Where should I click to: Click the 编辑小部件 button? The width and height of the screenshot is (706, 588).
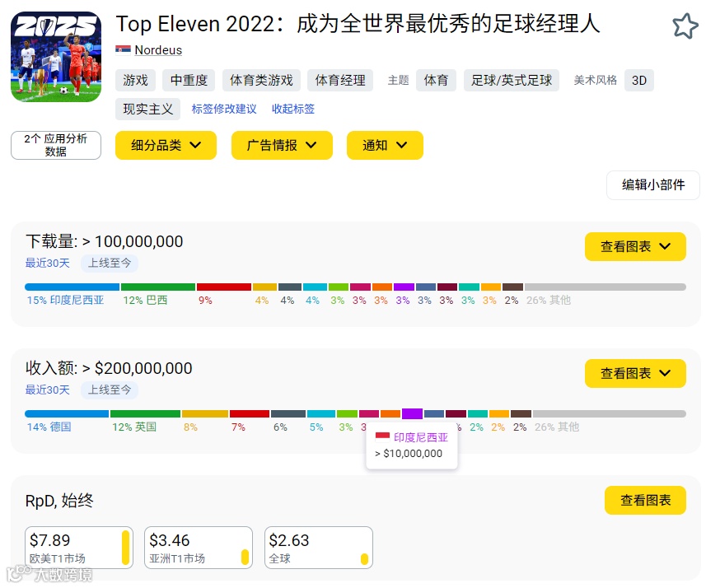pyautogui.click(x=653, y=184)
